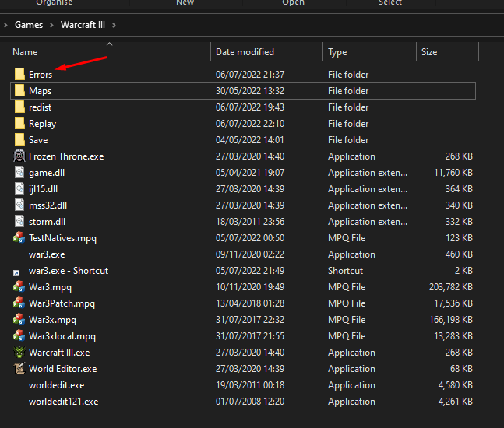Click the World Editor.exe icon
The height and width of the screenshot is (428, 504).
[x=19, y=369]
